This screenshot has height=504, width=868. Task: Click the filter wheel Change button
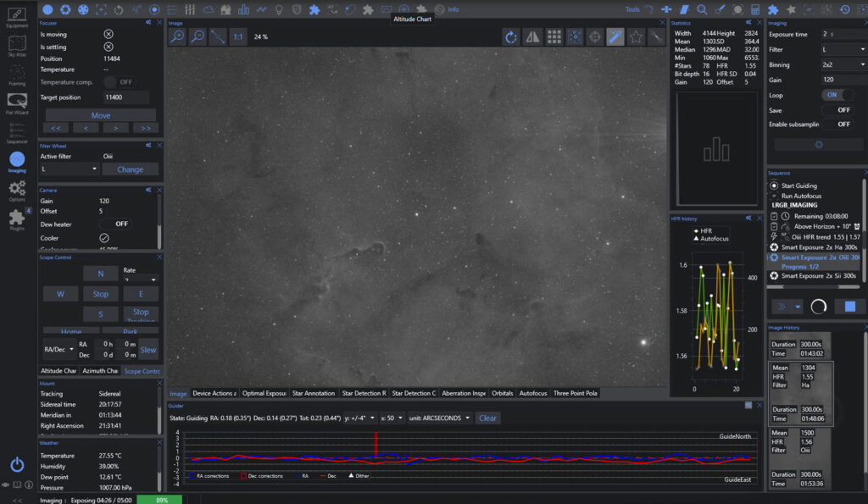(130, 169)
